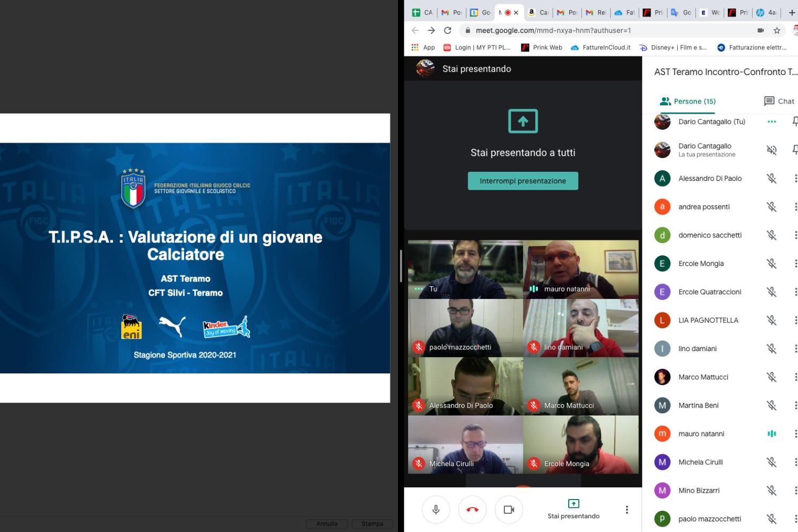Open the three-dot more options menu
This screenshot has height=532, width=798.
tap(627, 510)
